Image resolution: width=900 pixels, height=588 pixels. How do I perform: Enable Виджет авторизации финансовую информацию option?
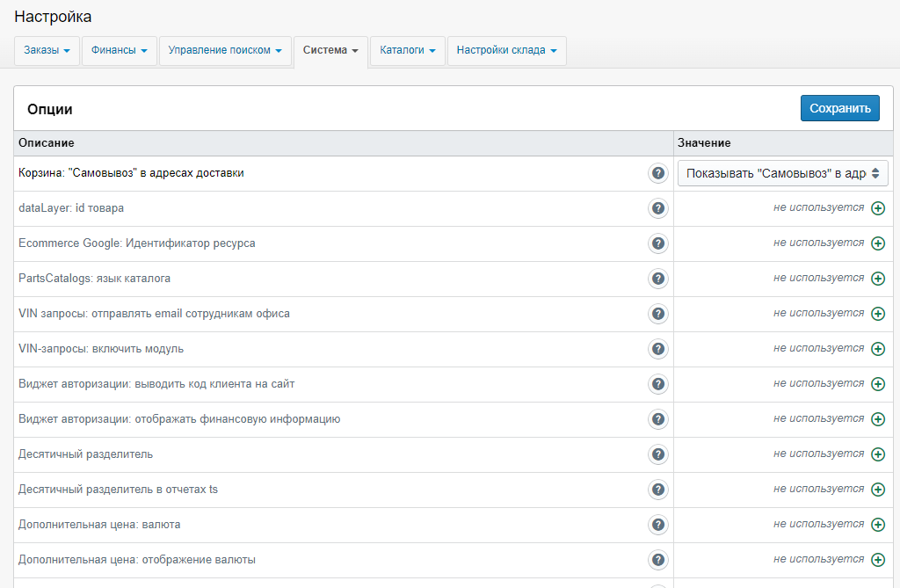click(x=877, y=419)
